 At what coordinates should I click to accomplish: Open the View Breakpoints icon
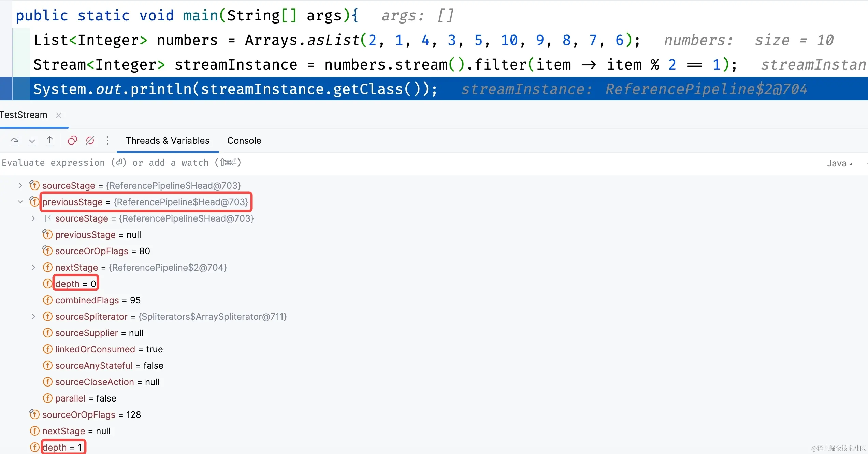click(x=72, y=141)
